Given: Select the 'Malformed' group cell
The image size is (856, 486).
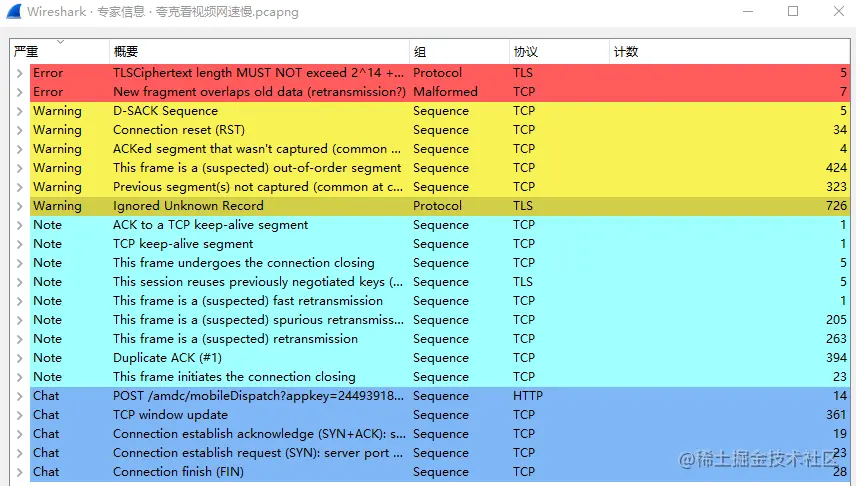Looking at the screenshot, I should click(445, 92).
